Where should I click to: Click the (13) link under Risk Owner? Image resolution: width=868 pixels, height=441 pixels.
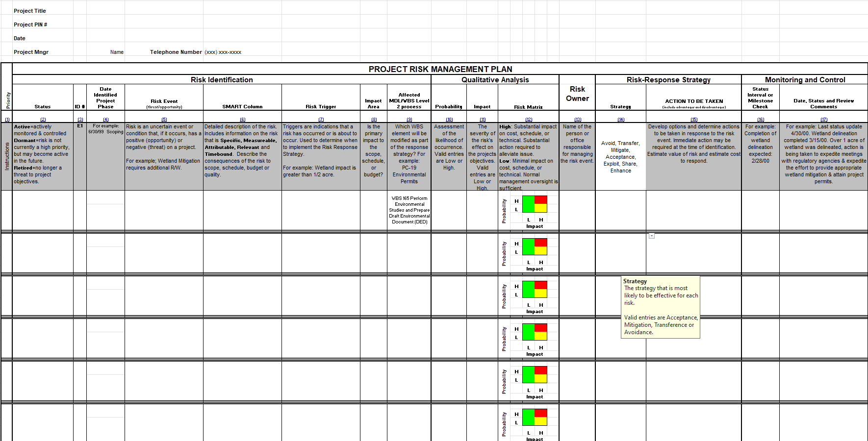pos(577,120)
